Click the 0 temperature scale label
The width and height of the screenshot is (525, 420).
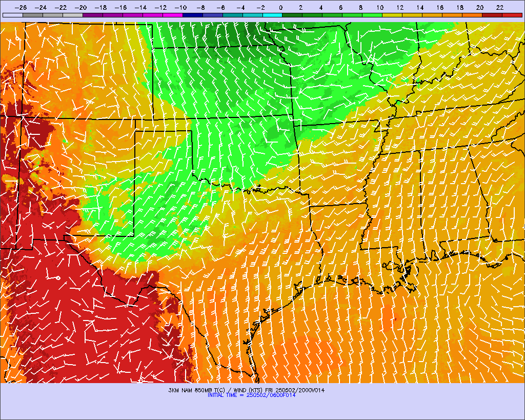pos(280,7)
